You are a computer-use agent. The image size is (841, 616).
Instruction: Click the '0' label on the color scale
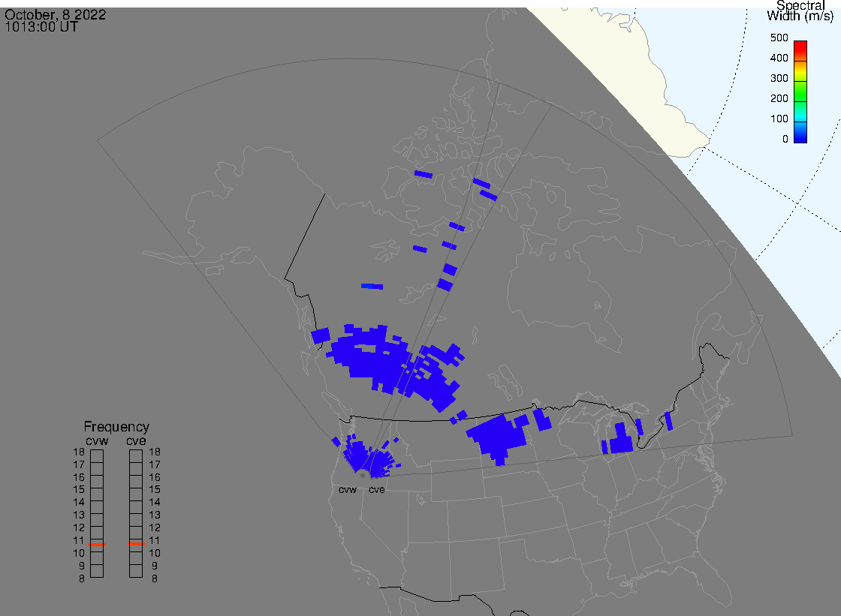(785, 140)
